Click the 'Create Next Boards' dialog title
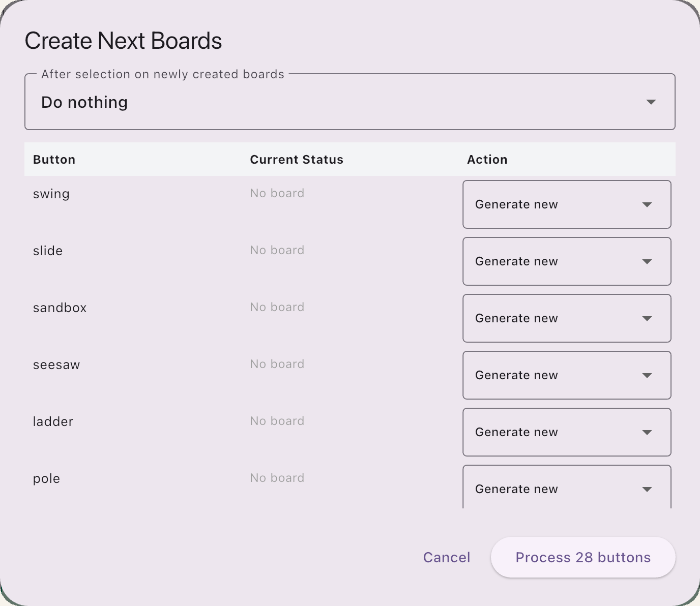This screenshot has height=606, width=700. coord(124,41)
